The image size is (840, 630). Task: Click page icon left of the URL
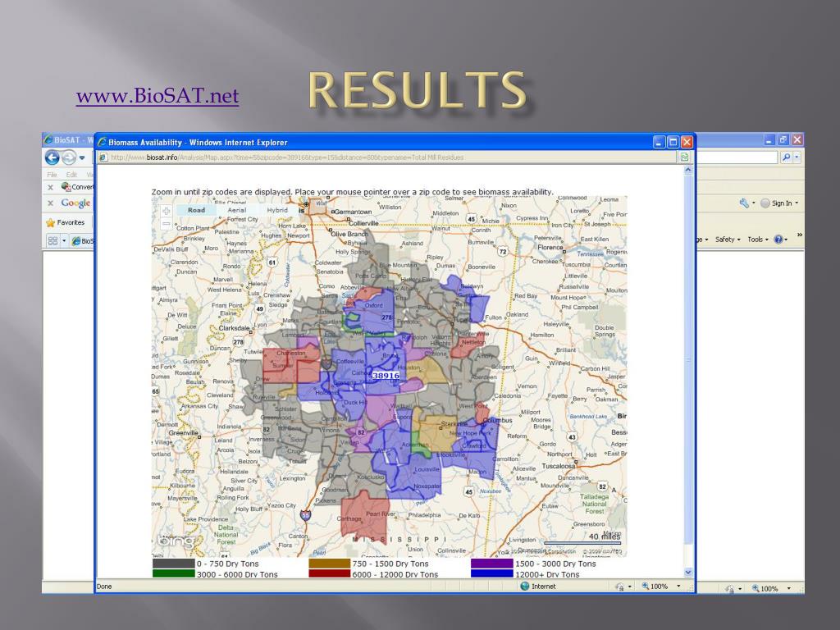(x=103, y=157)
